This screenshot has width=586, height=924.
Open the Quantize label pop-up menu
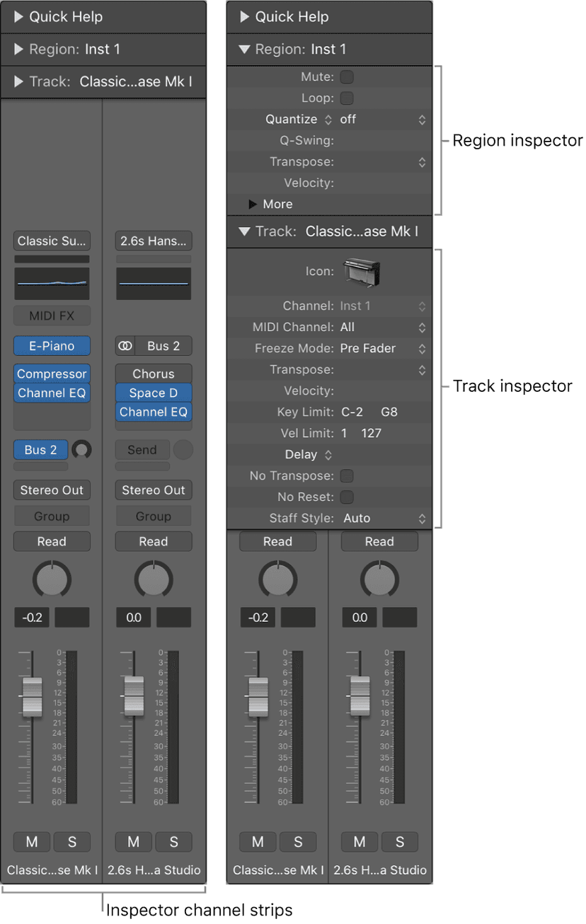click(298, 120)
